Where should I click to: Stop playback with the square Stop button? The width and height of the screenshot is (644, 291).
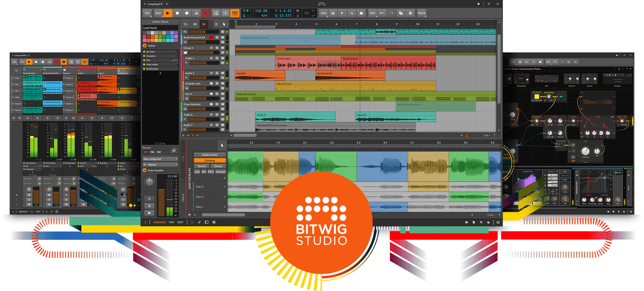point(177,13)
